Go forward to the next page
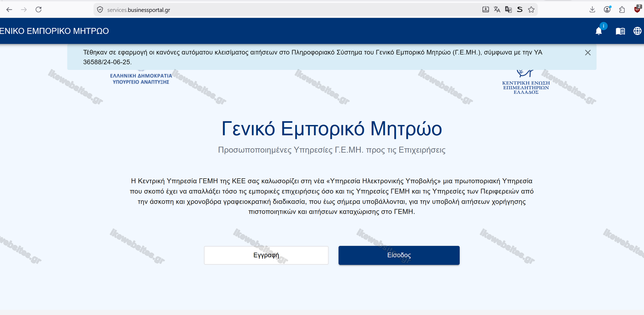 coord(24,10)
